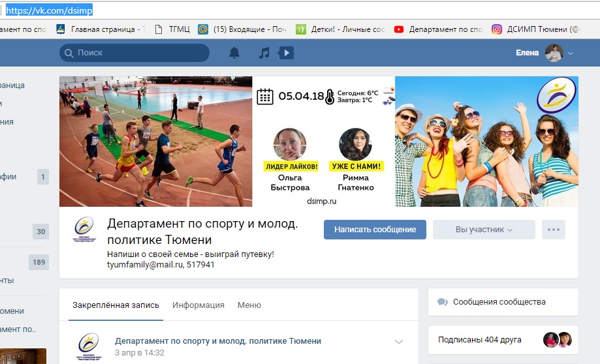Open the Главная страница bookmark
Image resolution: width=600 pixels, height=364 pixels.
[101, 29]
